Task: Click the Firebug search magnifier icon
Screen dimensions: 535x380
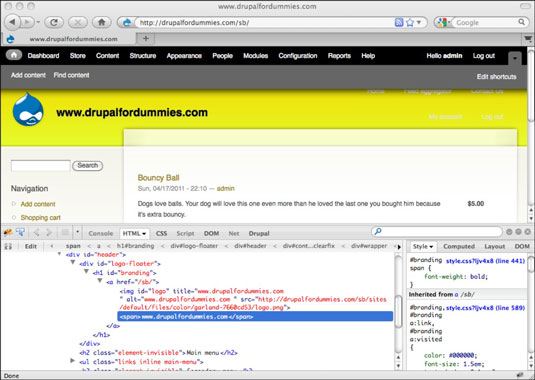Action: tap(378, 232)
